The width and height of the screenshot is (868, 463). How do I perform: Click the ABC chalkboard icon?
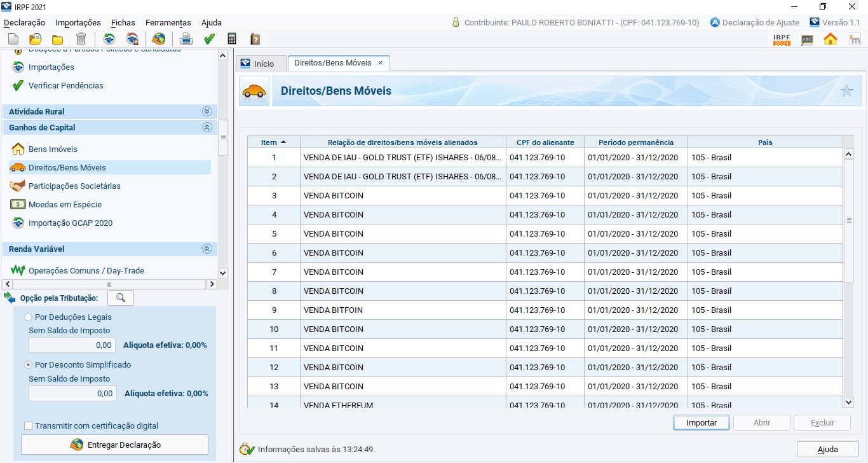click(806, 39)
